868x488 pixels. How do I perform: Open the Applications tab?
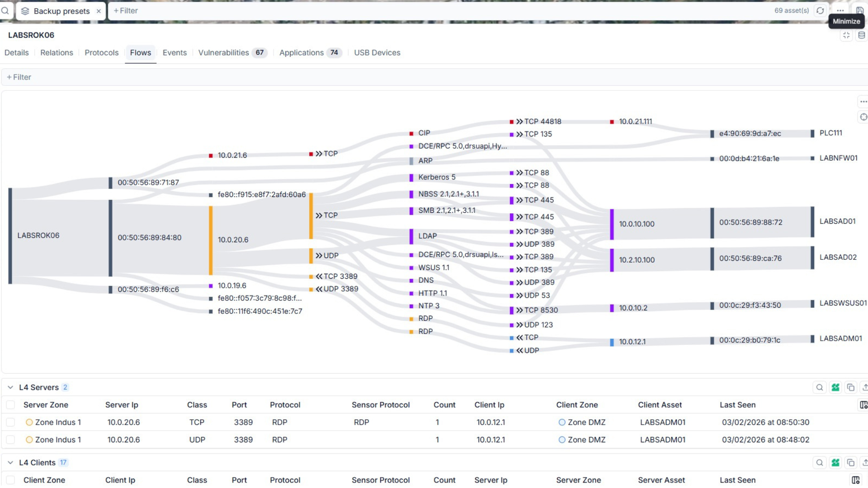[x=301, y=52]
